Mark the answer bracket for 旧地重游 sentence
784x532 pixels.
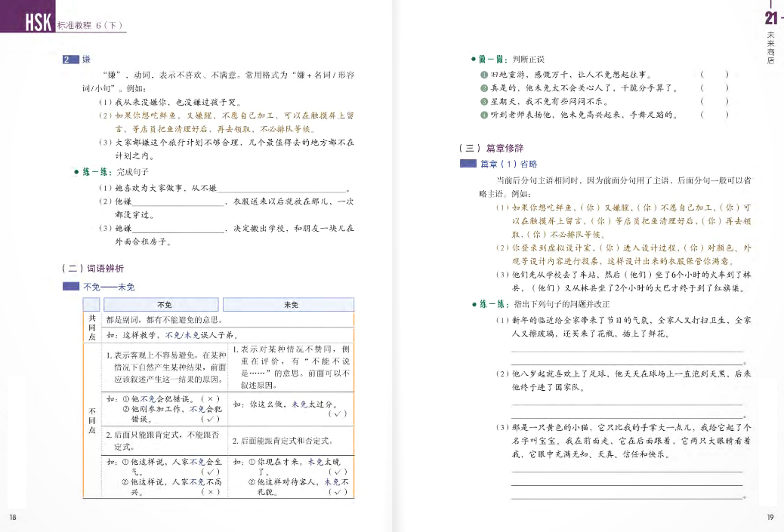point(714,75)
